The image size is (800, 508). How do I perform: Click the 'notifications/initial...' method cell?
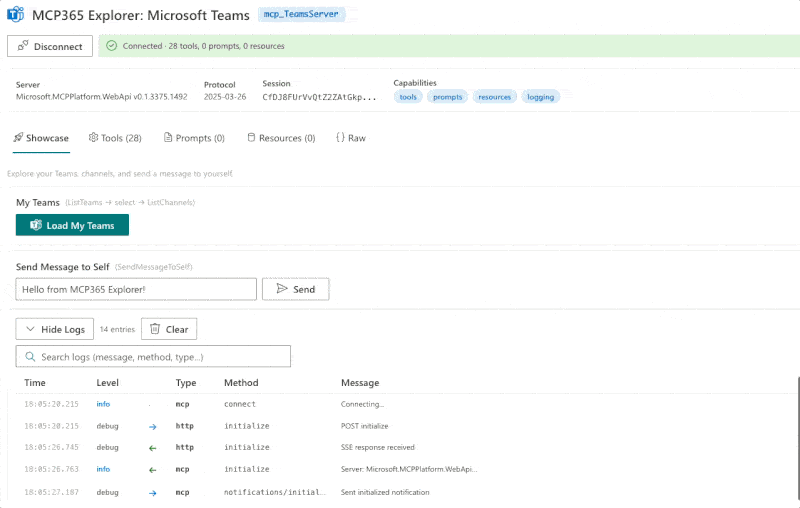click(275, 493)
